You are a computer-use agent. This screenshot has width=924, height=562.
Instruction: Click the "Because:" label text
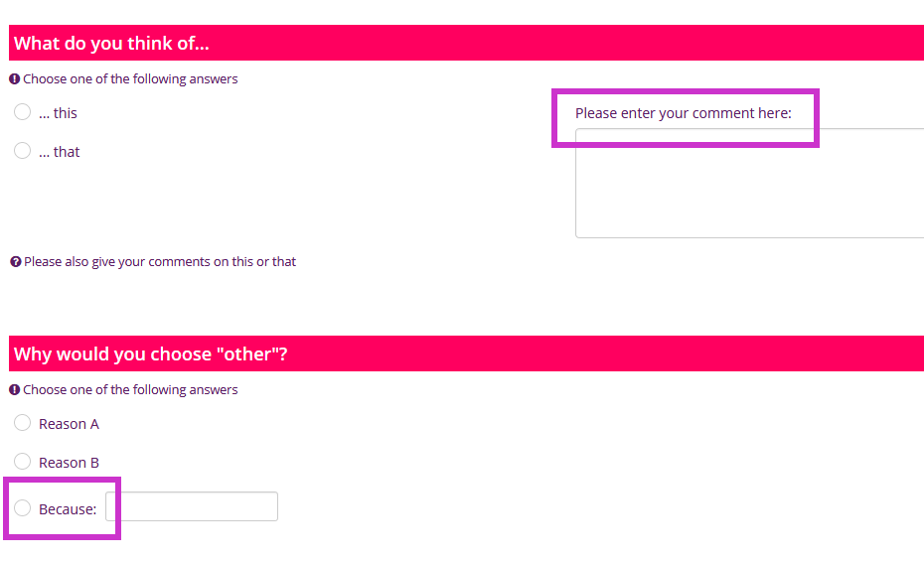coord(68,509)
